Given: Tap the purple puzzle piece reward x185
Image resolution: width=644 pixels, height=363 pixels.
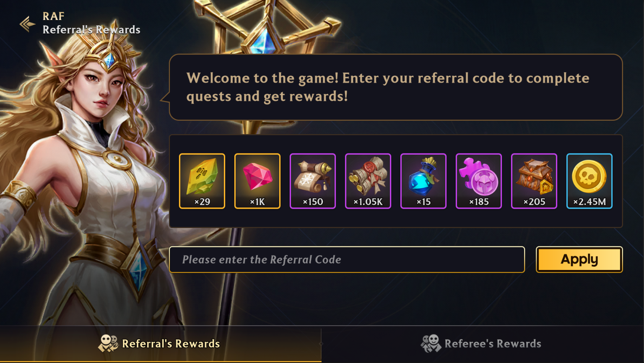Looking at the screenshot, I should [479, 181].
